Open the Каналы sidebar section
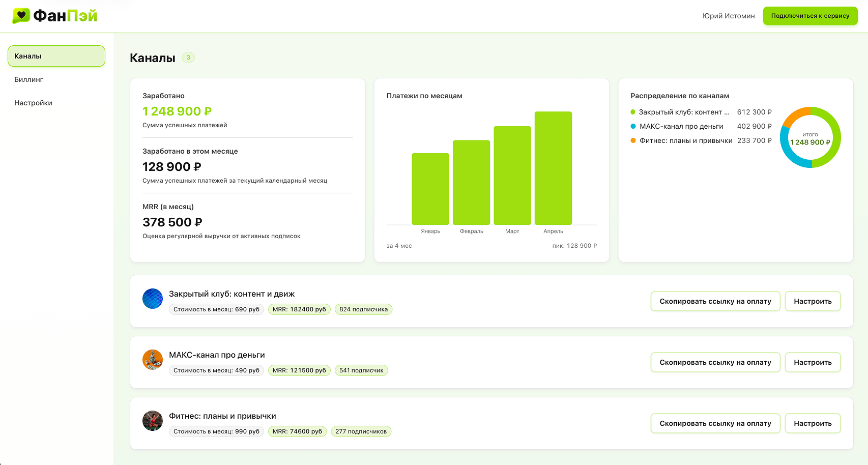 point(56,56)
